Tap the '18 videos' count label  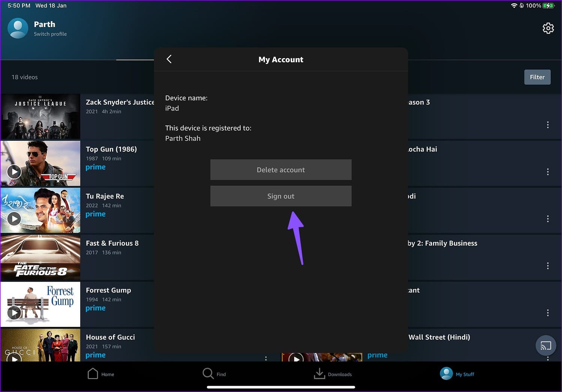click(x=25, y=77)
